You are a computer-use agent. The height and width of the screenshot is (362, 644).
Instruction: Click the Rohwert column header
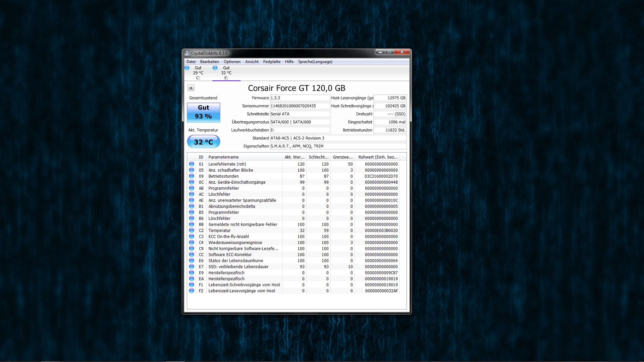tap(378, 157)
